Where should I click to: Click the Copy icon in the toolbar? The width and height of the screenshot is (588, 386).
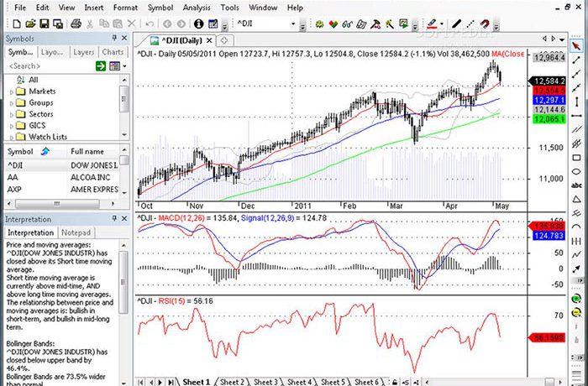104,24
